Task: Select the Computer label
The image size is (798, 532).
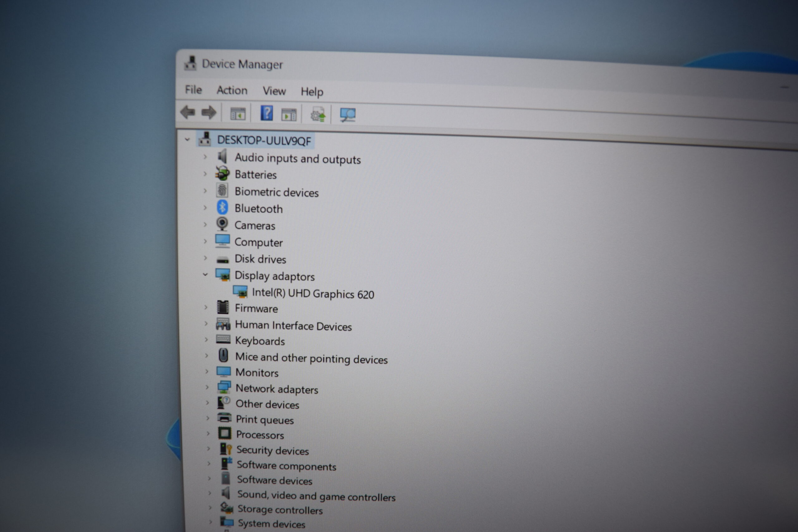Action: tap(258, 242)
